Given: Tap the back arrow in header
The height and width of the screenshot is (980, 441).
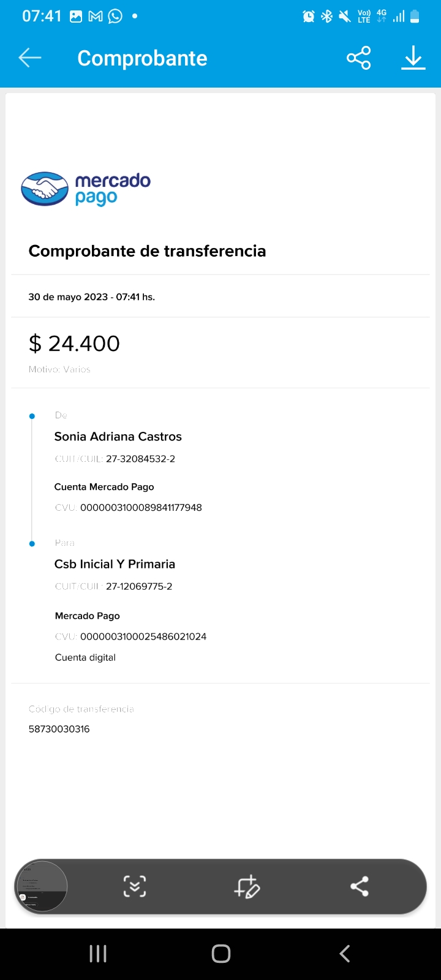Looking at the screenshot, I should [29, 58].
